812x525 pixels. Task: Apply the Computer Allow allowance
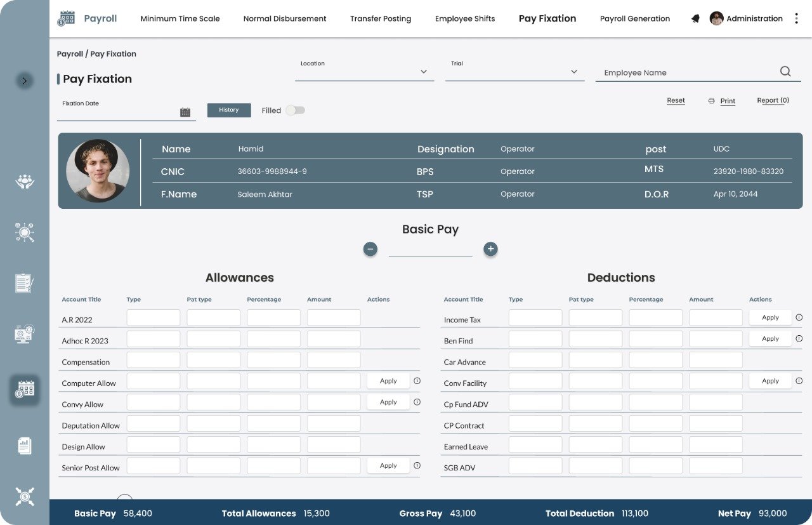coord(388,381)
